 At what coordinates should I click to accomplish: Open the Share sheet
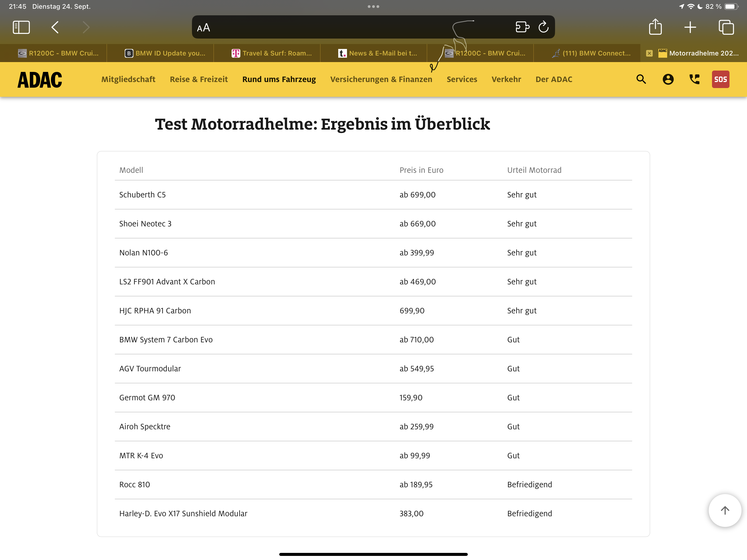(x=655, y=27)
